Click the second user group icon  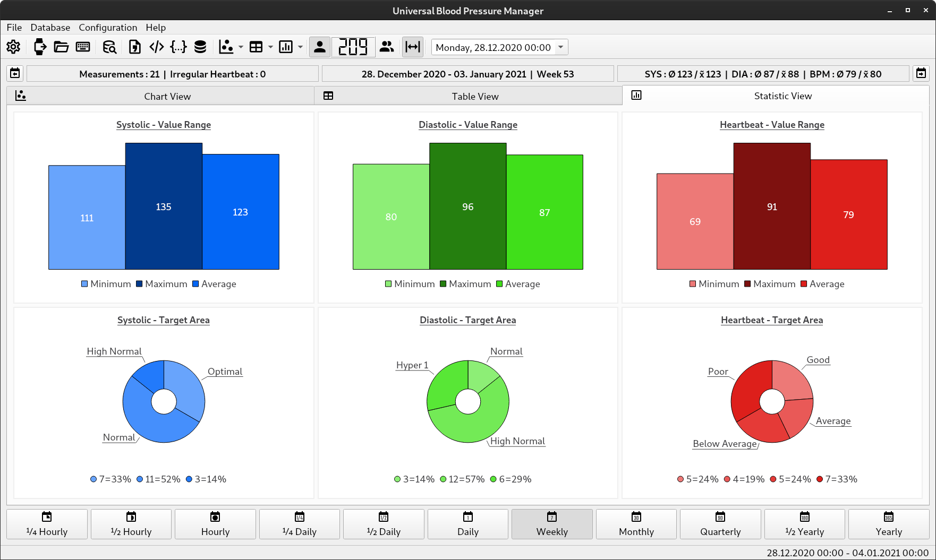pyautogui.click(x=387, y=47)
